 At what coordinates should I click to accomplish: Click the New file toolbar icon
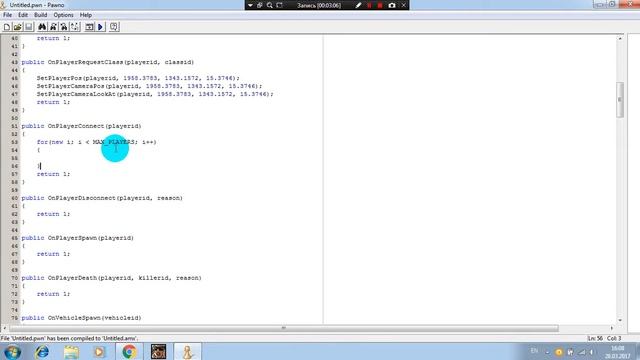pyautogui.click(x=7, y=27)
